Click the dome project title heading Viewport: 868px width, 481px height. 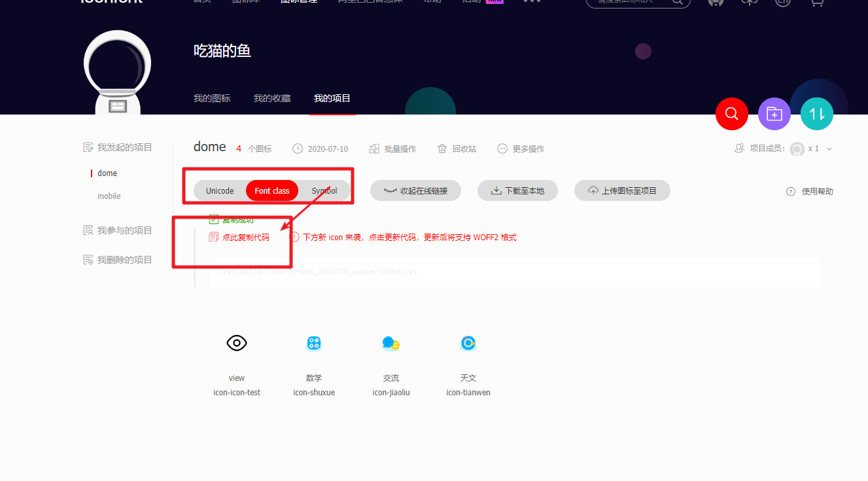click(210, 147)
